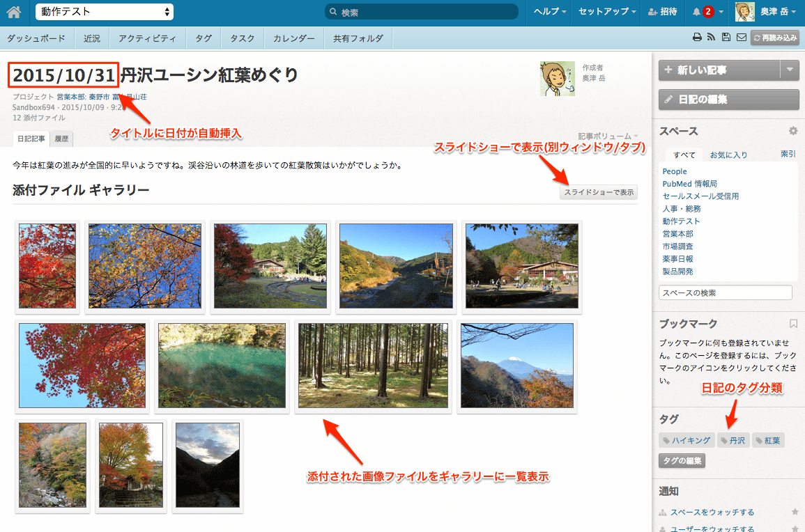Click the スペースをウォッチする link

click(x=712, y=512)
